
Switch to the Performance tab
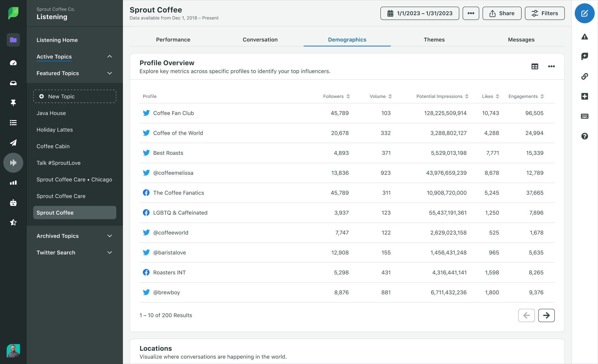click(173, 39)
